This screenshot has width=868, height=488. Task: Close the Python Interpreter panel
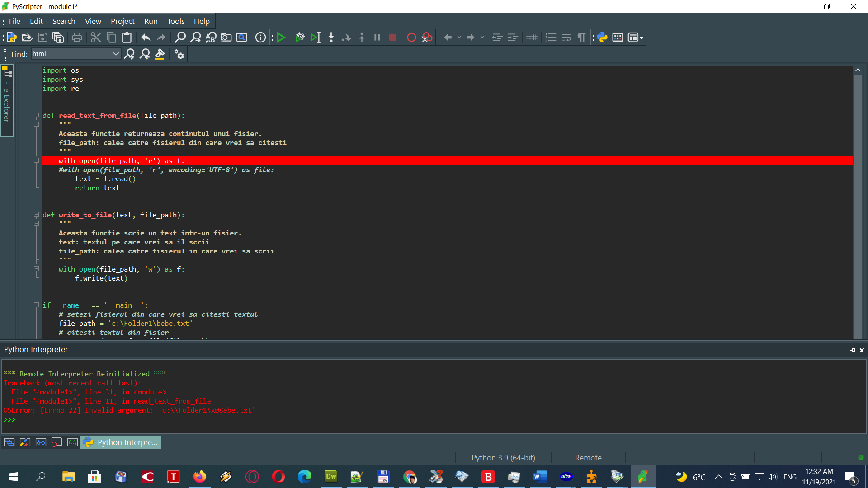[862, 350]
